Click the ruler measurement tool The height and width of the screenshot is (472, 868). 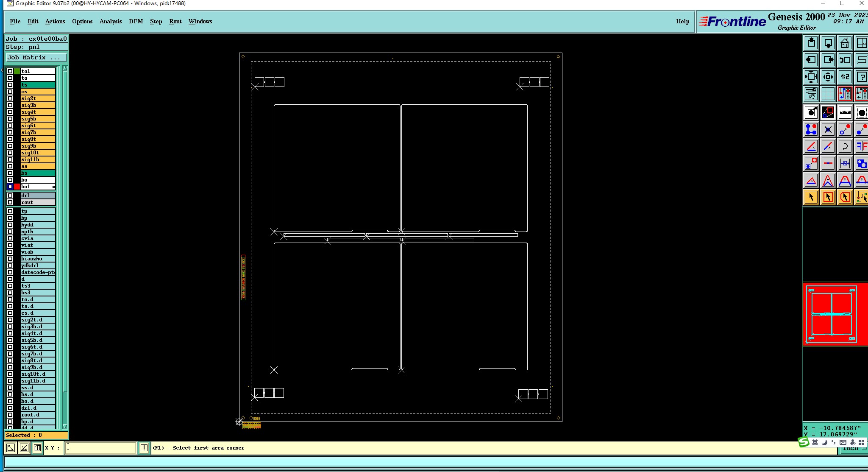coord(845,112)
